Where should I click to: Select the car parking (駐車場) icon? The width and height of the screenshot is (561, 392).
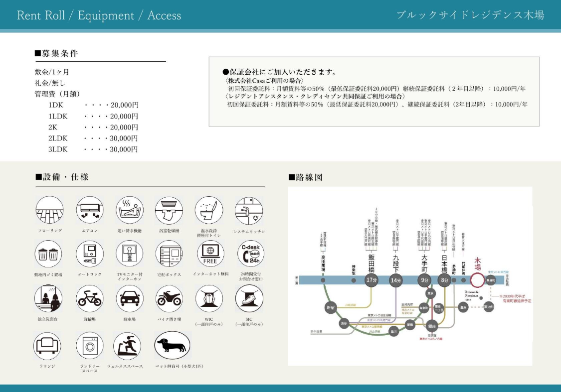[130, 298]
